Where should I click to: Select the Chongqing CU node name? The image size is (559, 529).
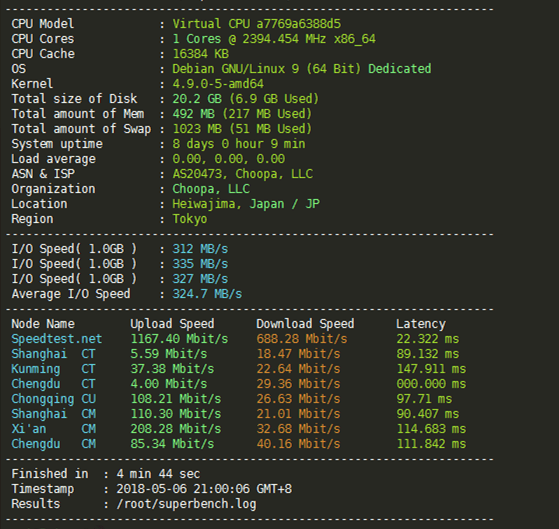[53, 399]
